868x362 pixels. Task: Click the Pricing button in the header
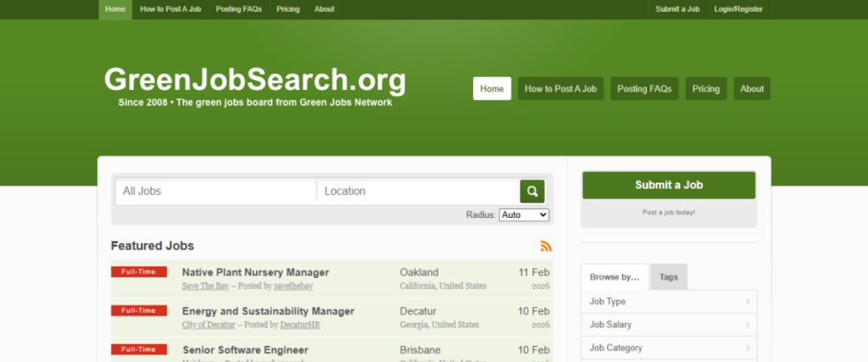click(705, 89)
